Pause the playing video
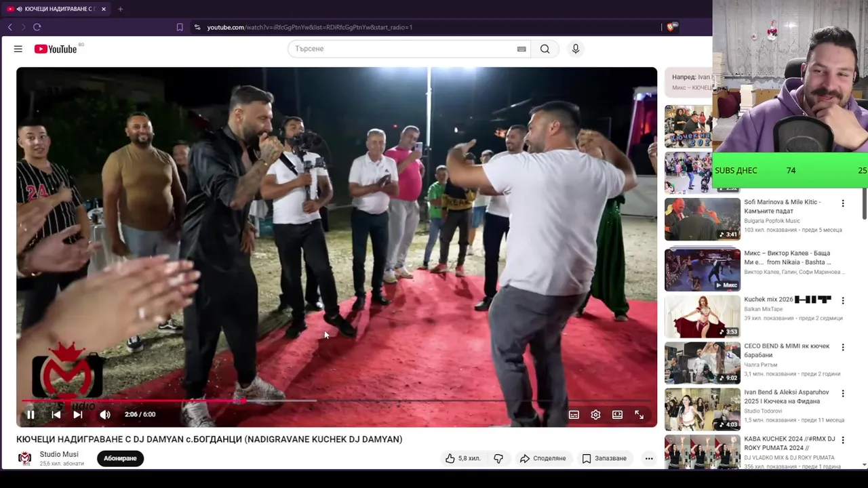 (x=31, y=415)
